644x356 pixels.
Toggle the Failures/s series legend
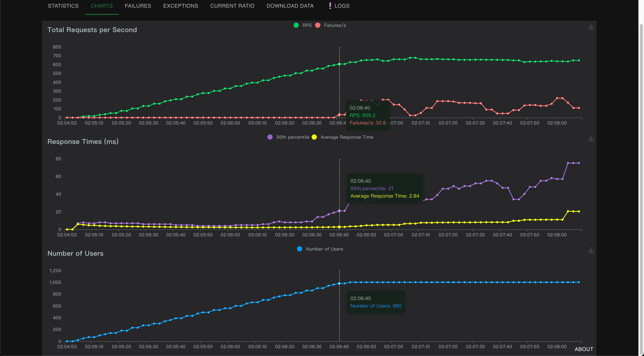331,25
